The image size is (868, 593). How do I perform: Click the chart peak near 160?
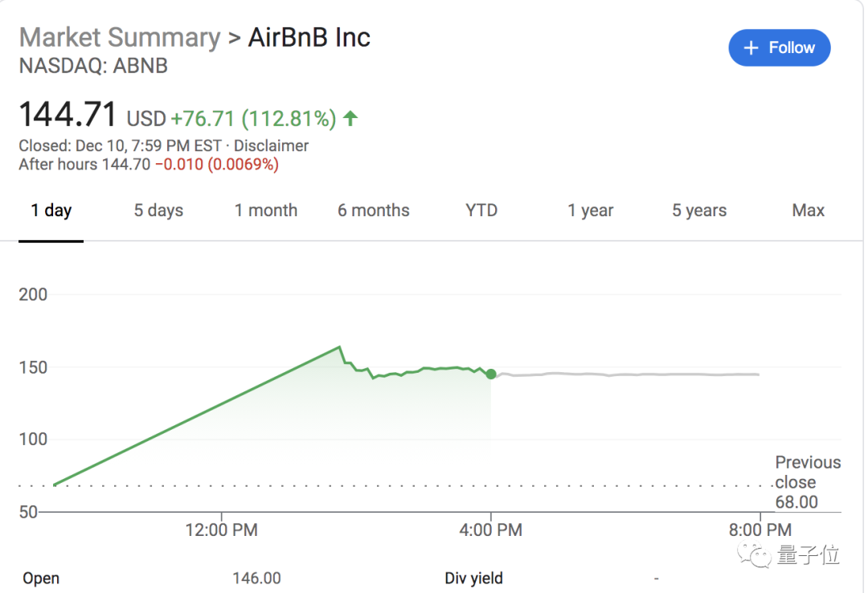coord(340,347)
